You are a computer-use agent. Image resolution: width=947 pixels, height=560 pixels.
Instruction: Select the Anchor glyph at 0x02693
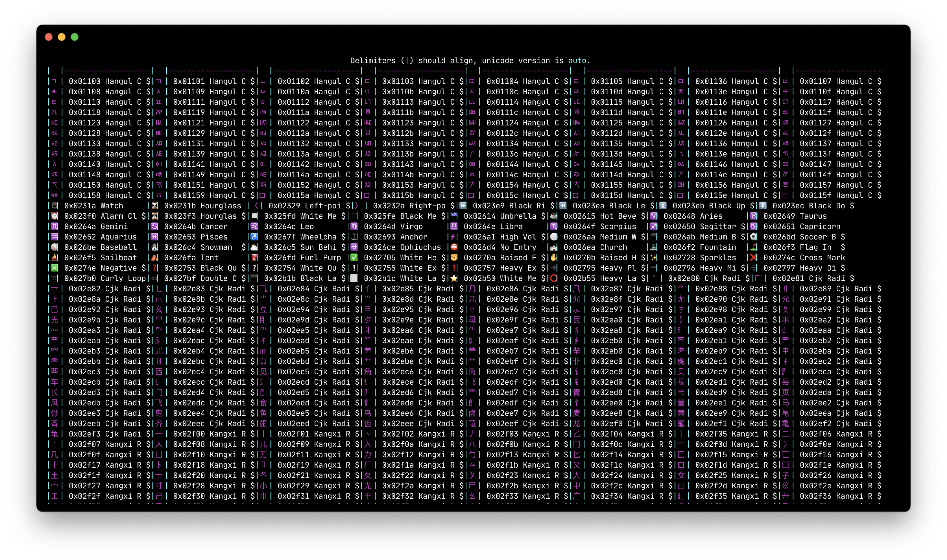point(354,237)
